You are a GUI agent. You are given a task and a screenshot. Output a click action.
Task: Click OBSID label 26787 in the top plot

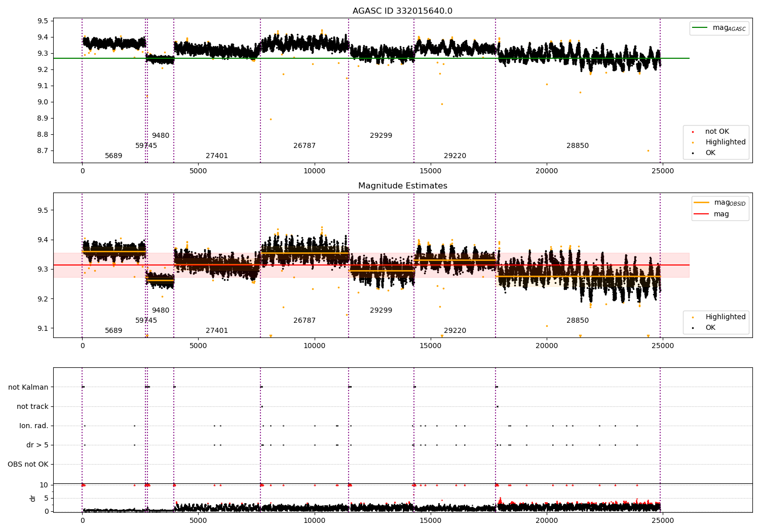coord(305,146)
